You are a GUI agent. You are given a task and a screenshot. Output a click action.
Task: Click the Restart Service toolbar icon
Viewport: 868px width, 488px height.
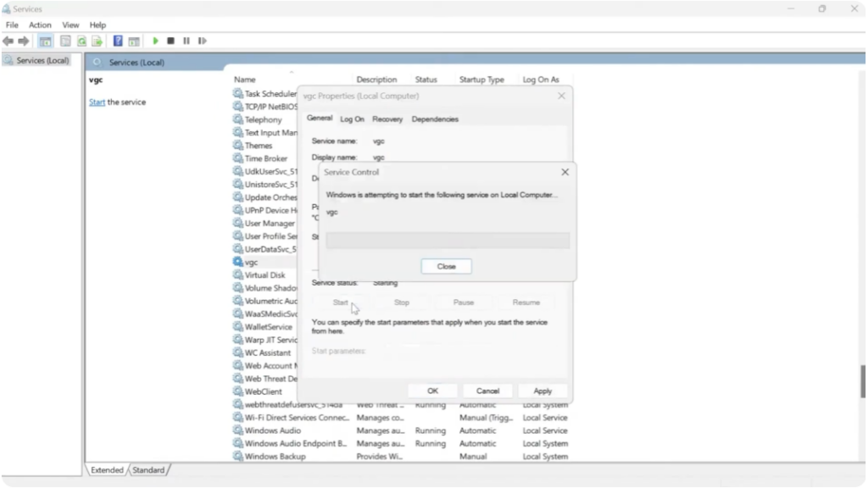click(203, 41)
